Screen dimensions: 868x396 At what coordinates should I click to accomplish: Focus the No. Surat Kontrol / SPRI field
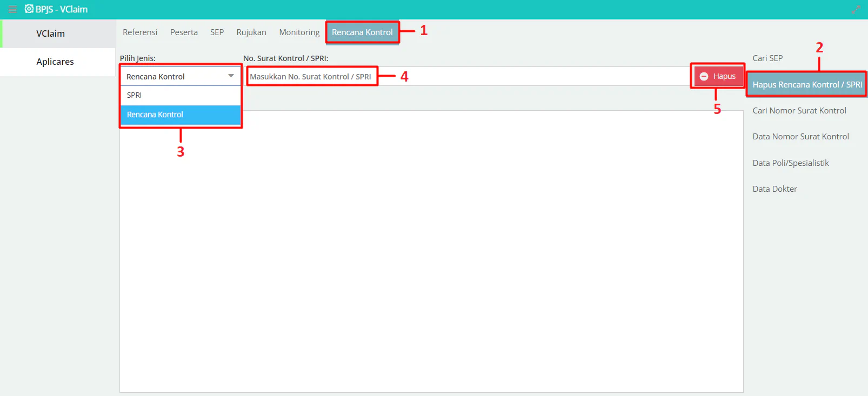[x=465, y=77]
